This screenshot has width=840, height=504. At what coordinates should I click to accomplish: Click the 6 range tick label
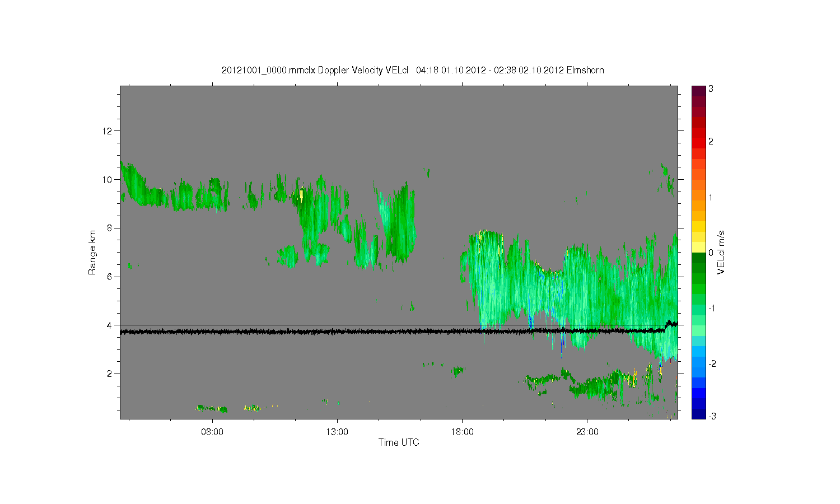[x=110, y=277]
